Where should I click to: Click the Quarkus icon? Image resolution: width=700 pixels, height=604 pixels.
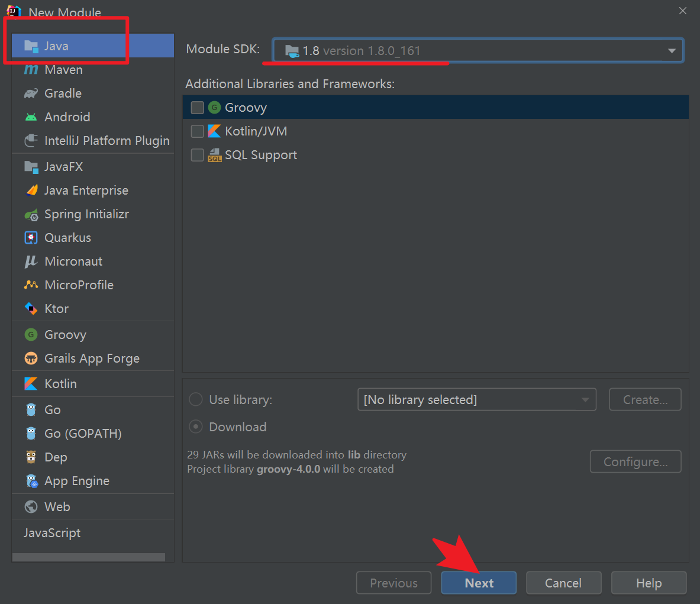31,237
